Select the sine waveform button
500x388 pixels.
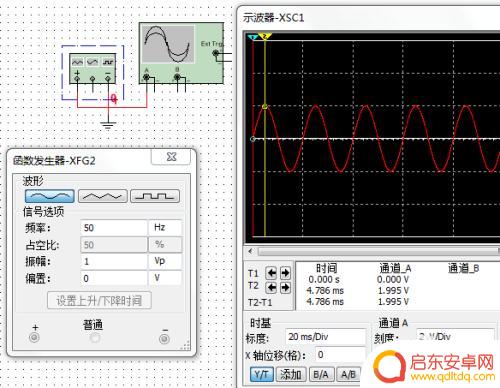click(50, 196)
